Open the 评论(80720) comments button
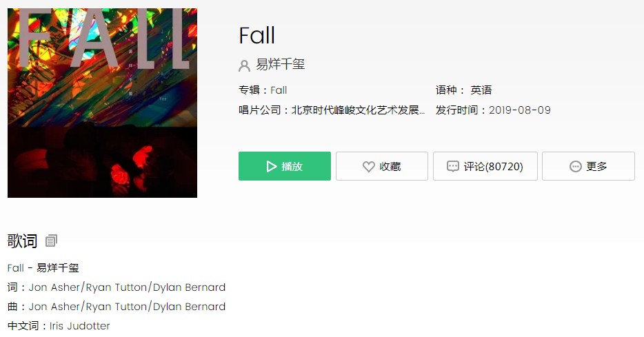Screen dimensions: 644x337 click(485, 166)
